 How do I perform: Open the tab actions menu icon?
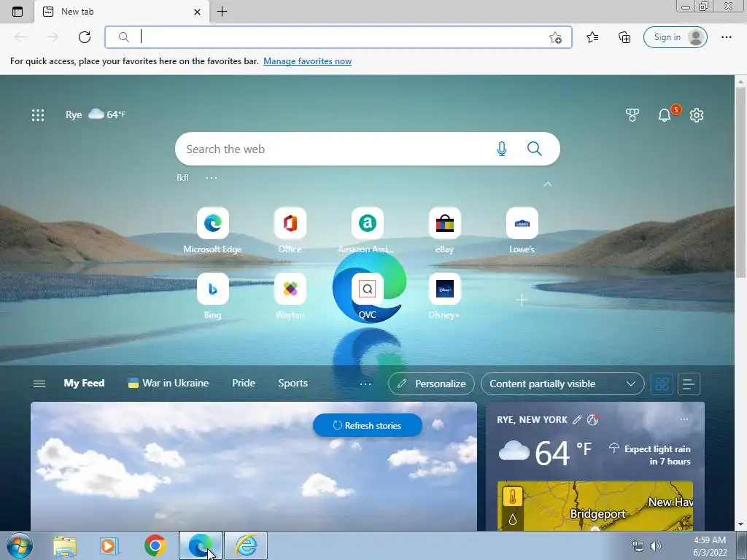pos(18,12)
